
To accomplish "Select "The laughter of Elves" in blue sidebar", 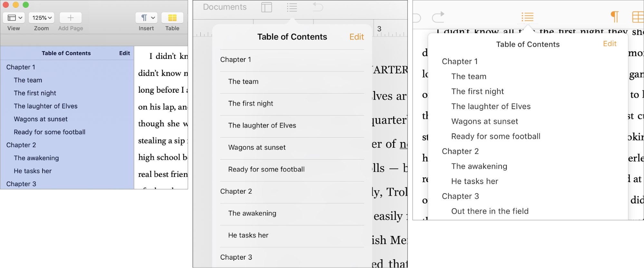I will 46,106.
